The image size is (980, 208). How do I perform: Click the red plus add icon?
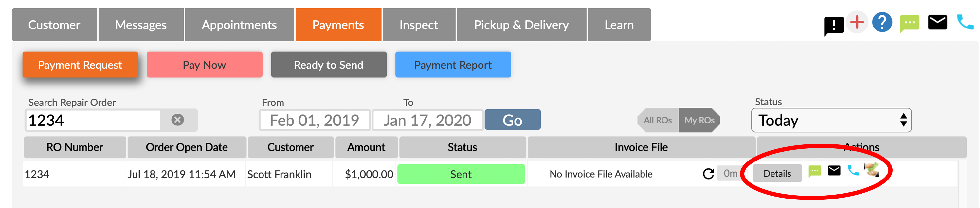[x=857, y=22]
